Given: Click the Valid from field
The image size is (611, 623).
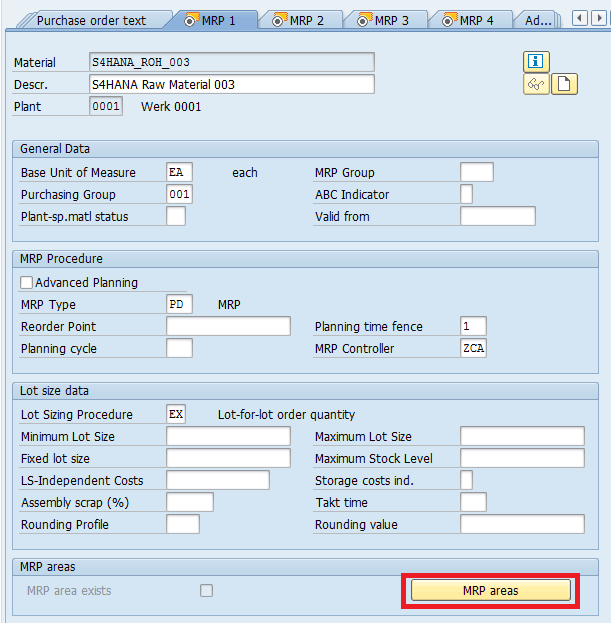Looking at the screenshot, I should coord(498,216).
